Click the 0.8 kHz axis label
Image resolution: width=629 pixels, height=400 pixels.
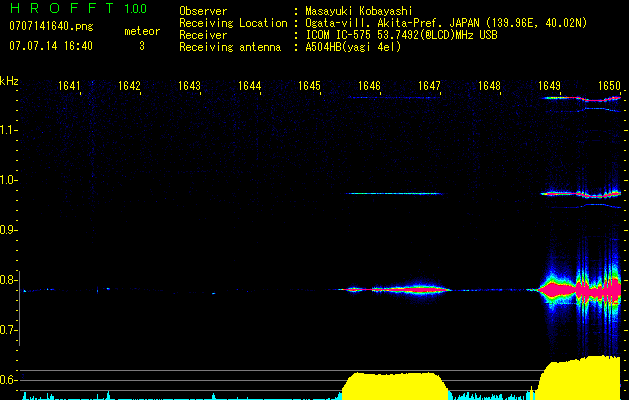click(8, 280)
